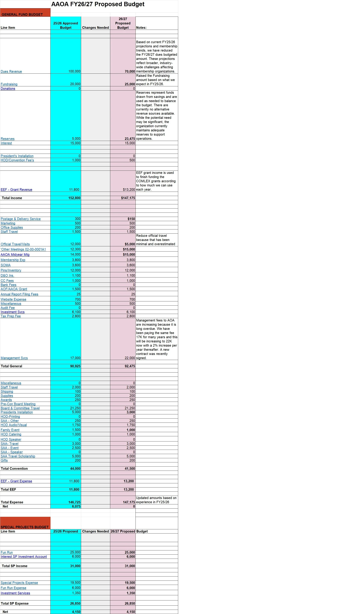Screen dimensions: 364x614
Task: Open Board & Committee Travel link
Action: (x=20, y=408)
